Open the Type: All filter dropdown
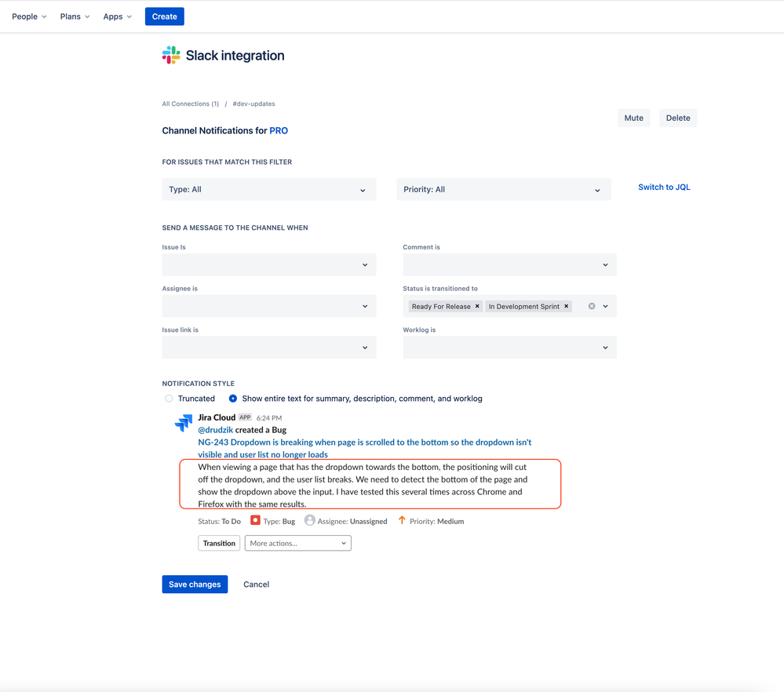Screen dimensions: 784x692 pos(269,190)
